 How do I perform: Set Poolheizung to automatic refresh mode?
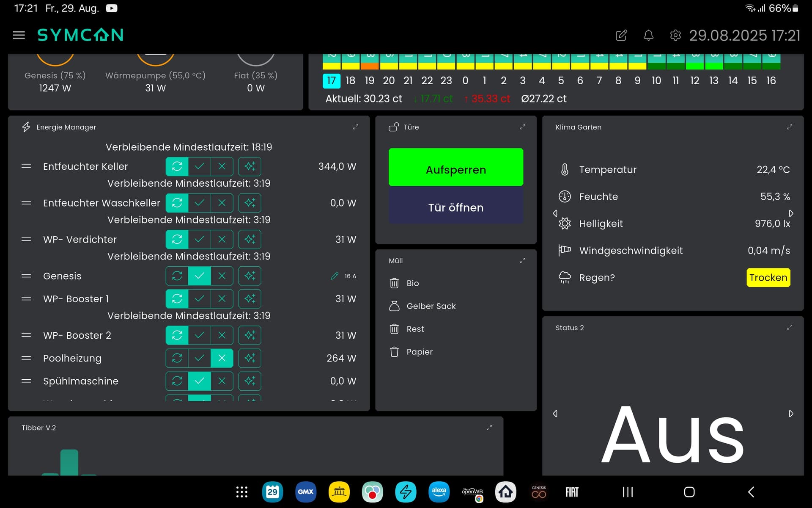click(177, 358)
